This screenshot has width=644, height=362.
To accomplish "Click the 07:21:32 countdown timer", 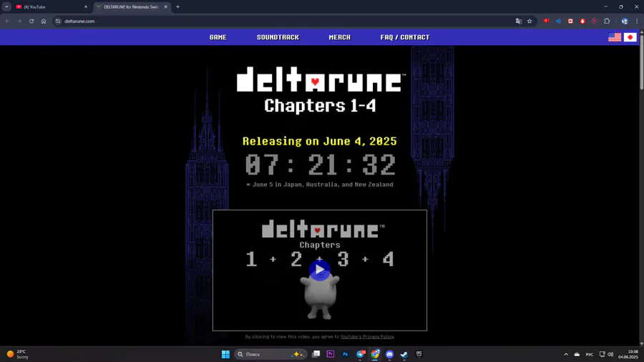I will 321,165.
